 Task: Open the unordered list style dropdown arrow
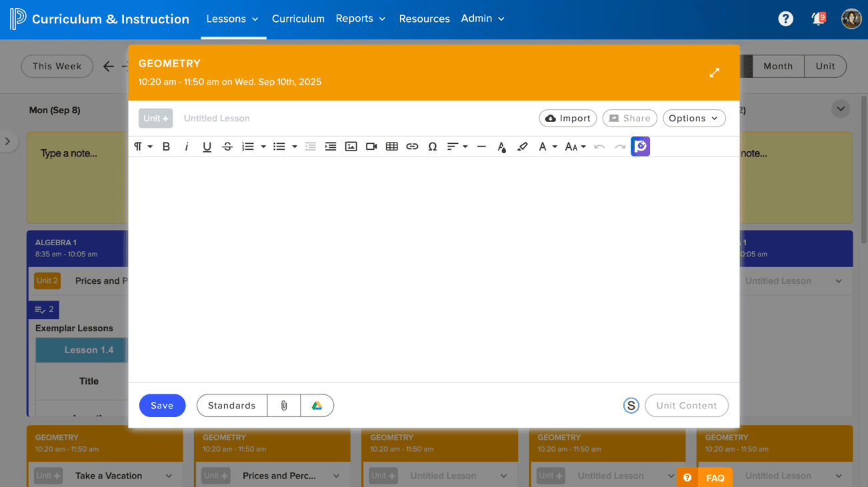[x=295, y=147]
